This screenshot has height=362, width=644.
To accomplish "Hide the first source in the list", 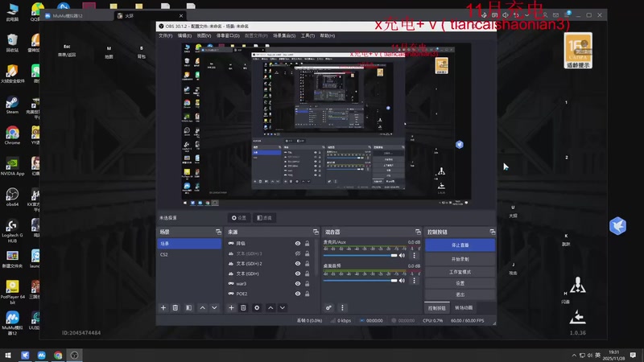I will (x=298, y=244).
